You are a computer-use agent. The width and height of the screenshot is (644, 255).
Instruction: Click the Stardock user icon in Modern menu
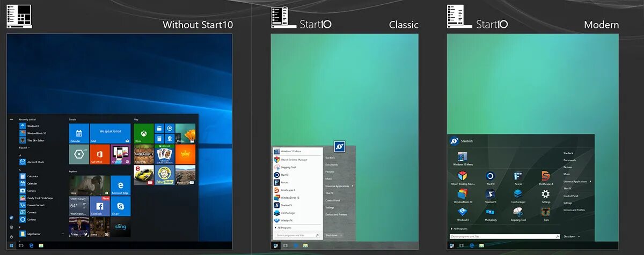tap(453, 141)
